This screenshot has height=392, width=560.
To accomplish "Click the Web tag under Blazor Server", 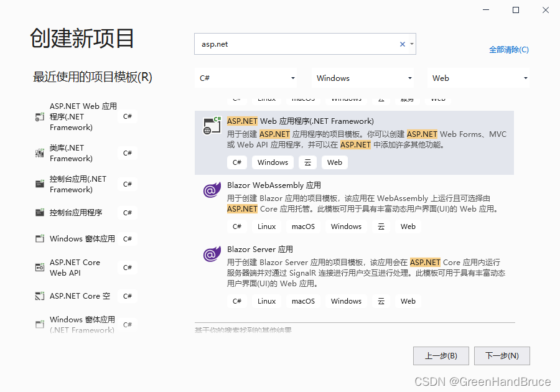I will 408,301.
